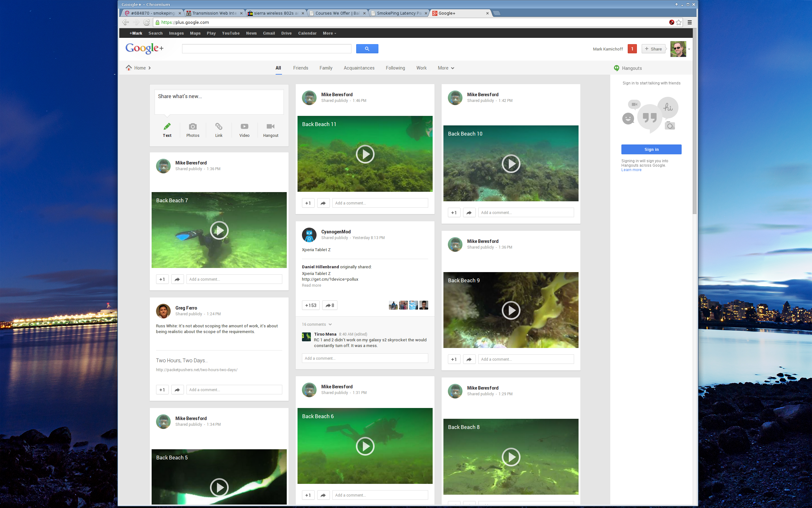Image resolution: width=812 pixels, height=508 pixels.
Task: Switch to Acquaintances stream tab
Action: pos(359,68)
